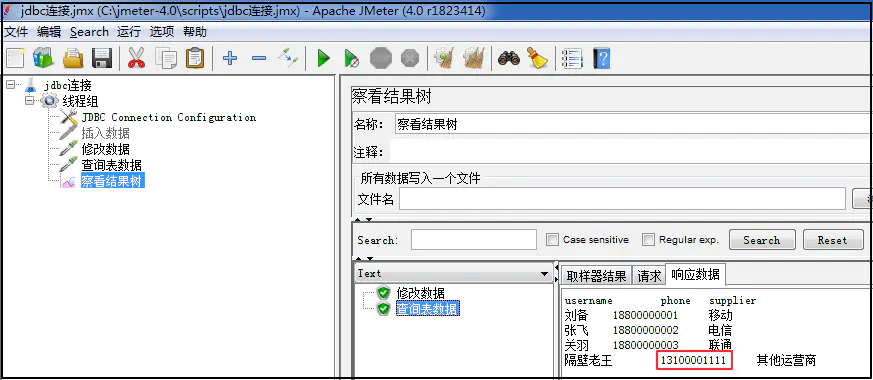Open the 文件 menu

click(16, 32)
